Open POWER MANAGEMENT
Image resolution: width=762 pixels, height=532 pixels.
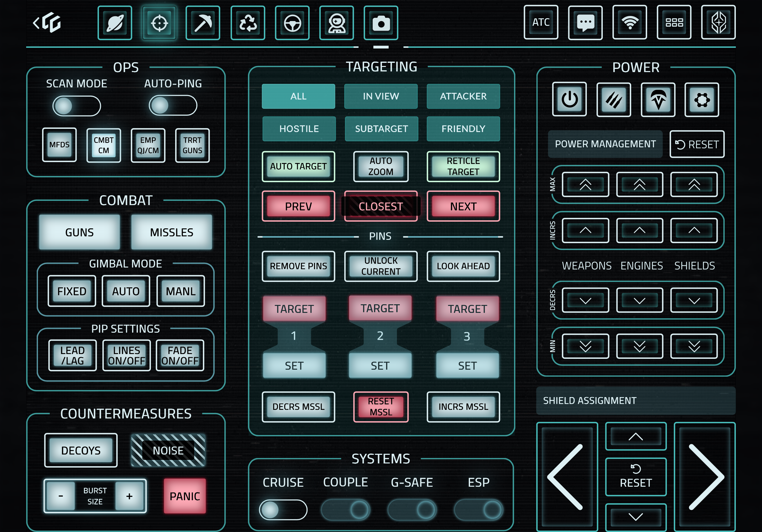tap(605, 144)
